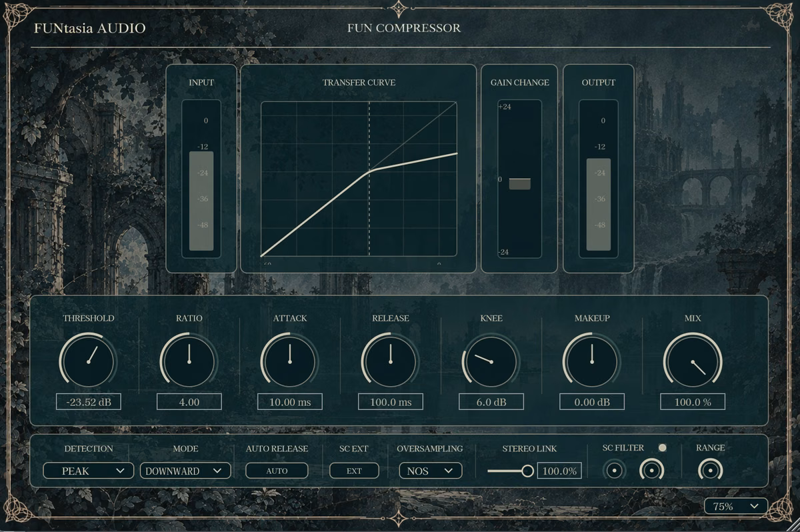Click the Knee value field 6.0 dB
The width and height of the screenshot is (800, 532).
point(491,402)
